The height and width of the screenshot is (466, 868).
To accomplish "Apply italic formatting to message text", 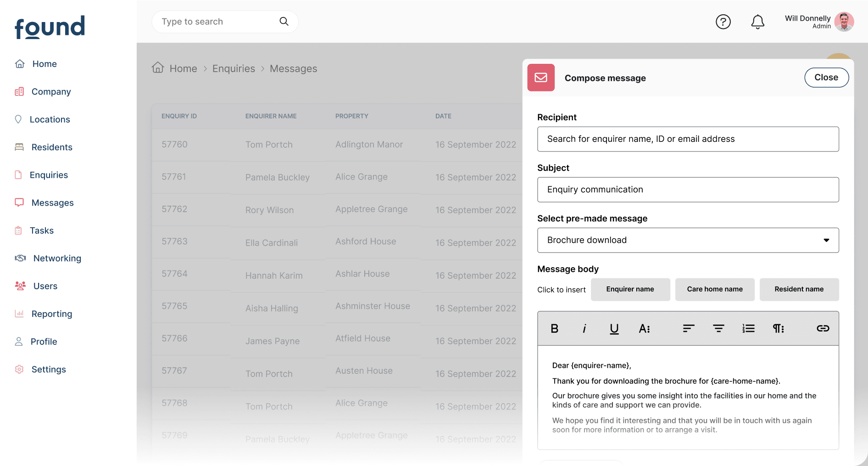I will coord(584,328).
